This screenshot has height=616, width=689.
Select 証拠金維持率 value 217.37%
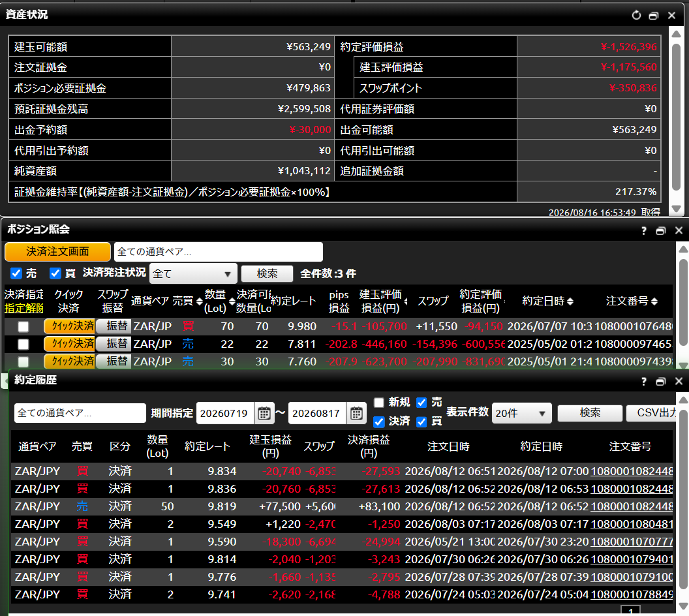click(635, 192)
